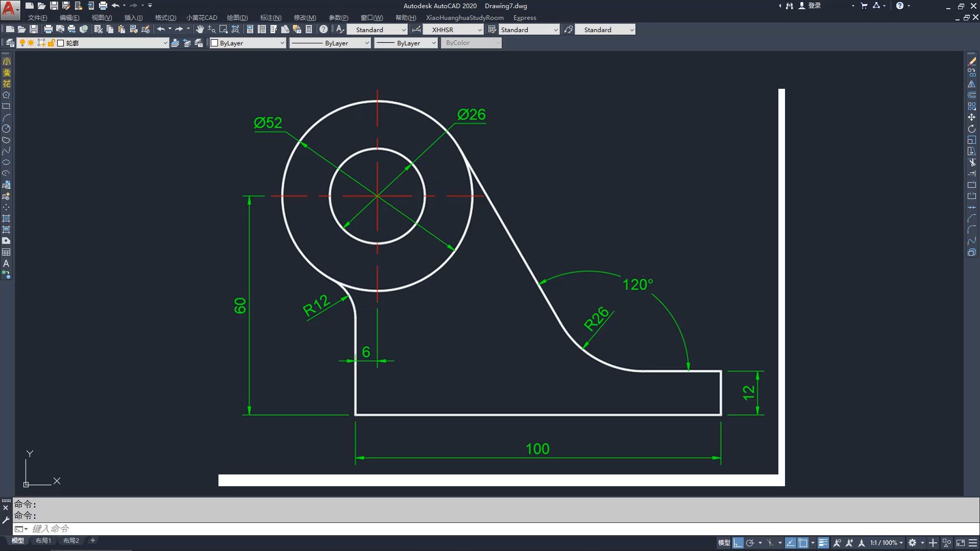Select the Circle draw tool
Viewport: 980px width, 551px height.
point(6,129)
